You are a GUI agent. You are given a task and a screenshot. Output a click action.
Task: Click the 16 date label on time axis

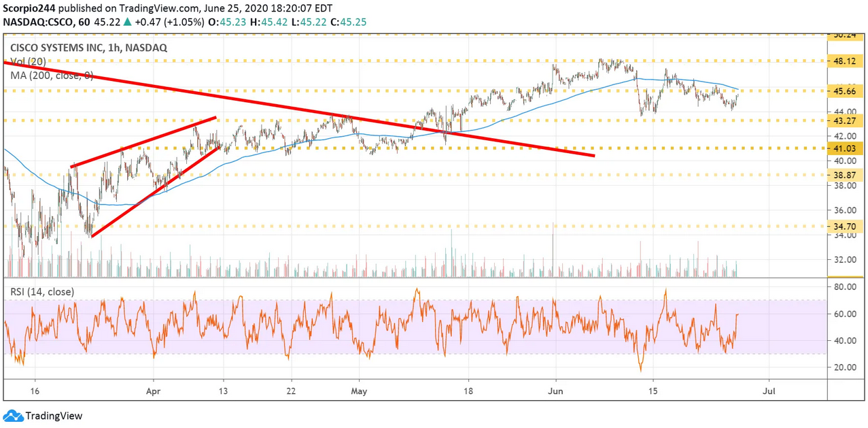pos(36,392)
